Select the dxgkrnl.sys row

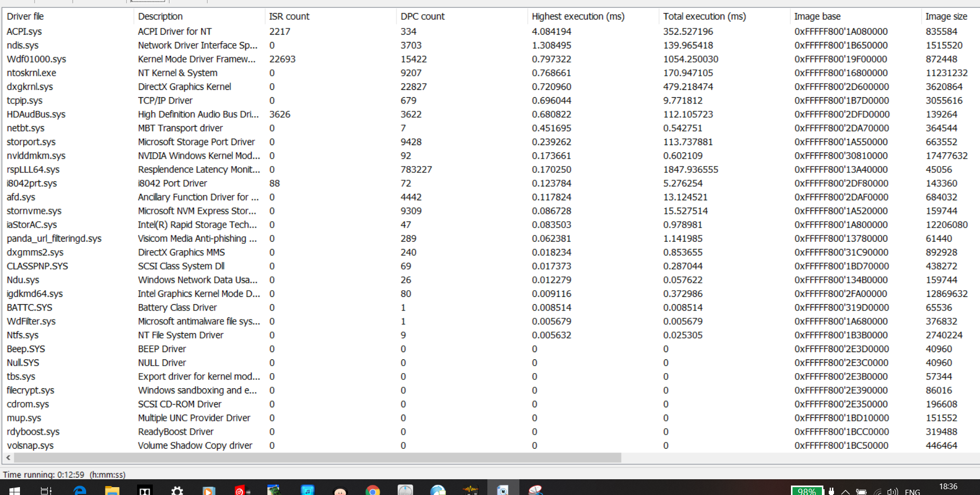pyautogui.click(x=491, y=87)
